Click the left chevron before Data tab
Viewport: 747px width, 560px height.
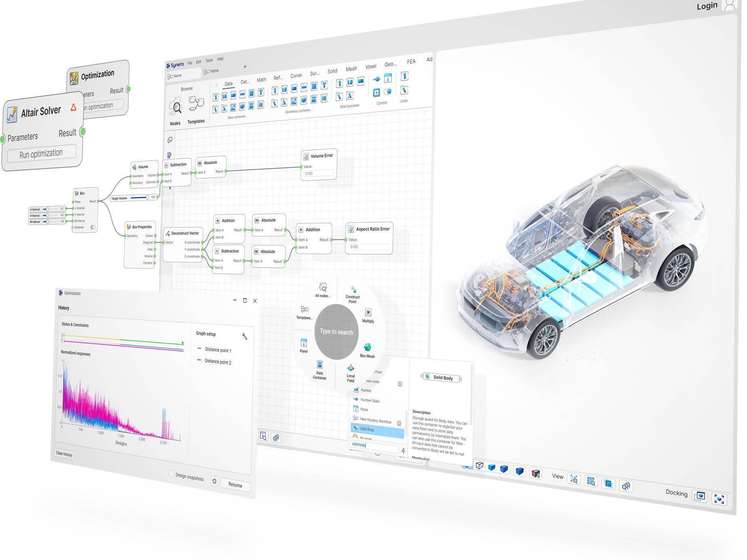(x=217, y=85)
